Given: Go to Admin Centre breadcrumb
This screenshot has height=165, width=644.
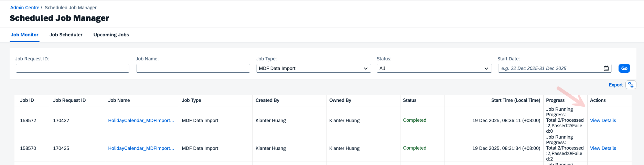Looking at the screenshot, I should (25, 8).
